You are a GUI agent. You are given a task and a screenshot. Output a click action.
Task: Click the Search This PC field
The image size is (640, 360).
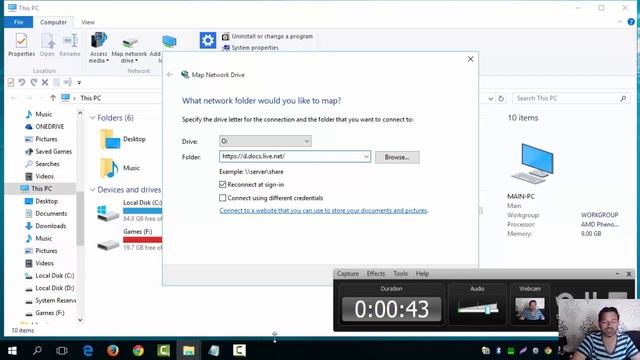click(571, 98)
